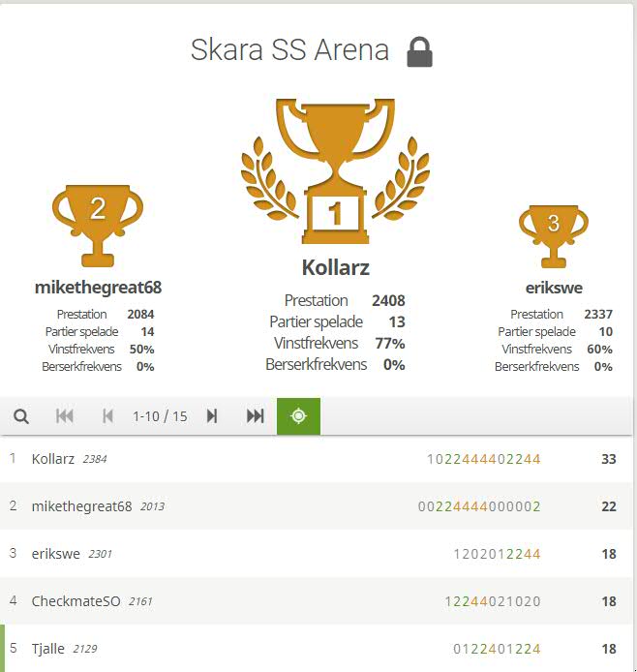The image size is (637, 672).
Task: Click erikswe rating 2301
Action: pyautogui.click(x=101, y=554)
